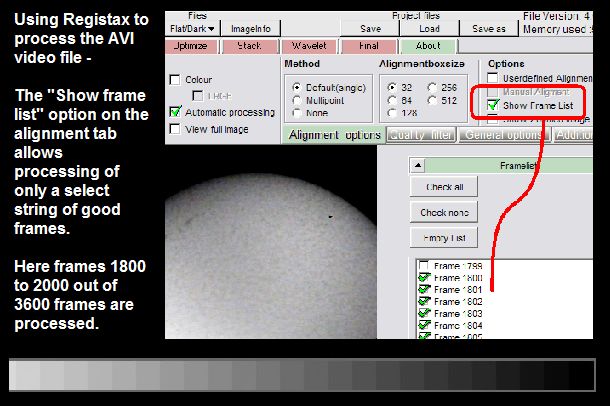Click the sunspot on the solar image
The height and width of the screenshot is (406, 610).
pyautogui.click(x=329, y=214)
